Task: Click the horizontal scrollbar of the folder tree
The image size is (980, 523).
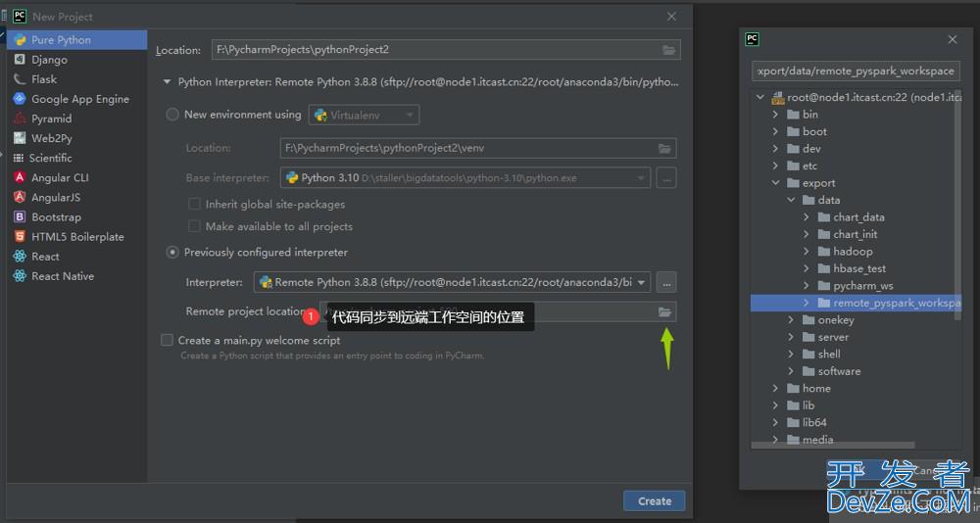Action: coord(833,446)
